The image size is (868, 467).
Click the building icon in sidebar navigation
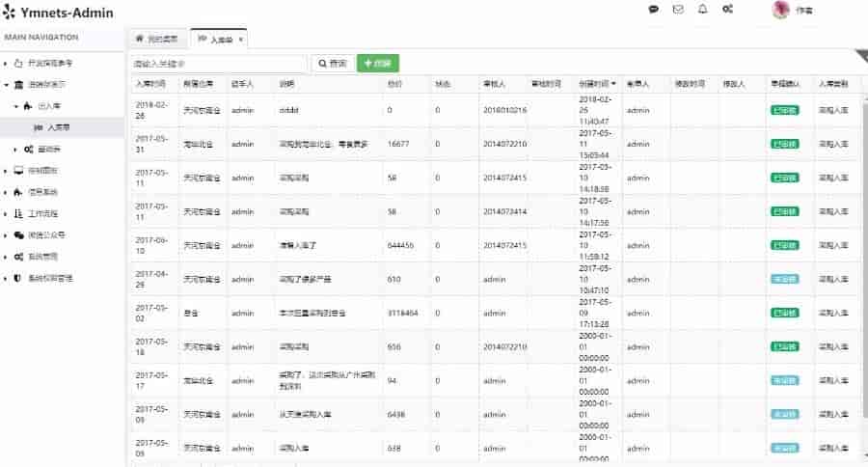pos(18,85)
